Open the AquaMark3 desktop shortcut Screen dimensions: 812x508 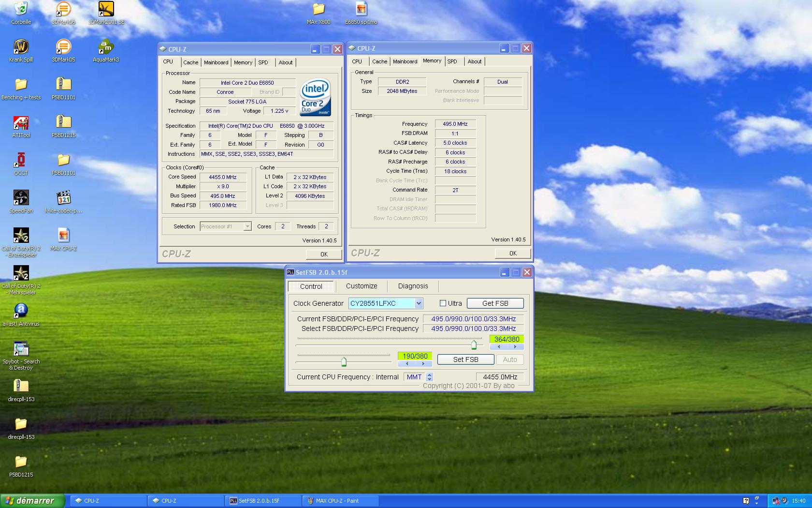[106, 46]
